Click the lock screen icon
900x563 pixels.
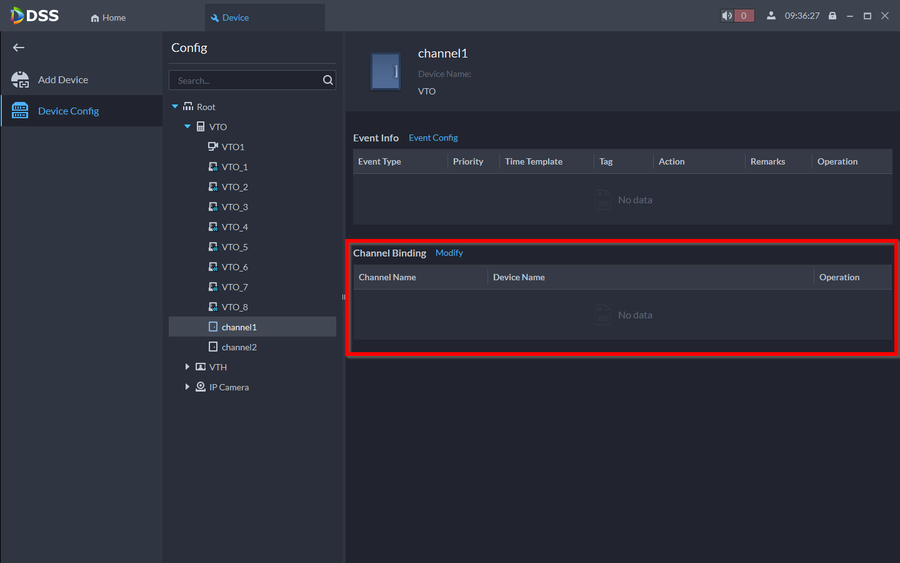point(832,16)
